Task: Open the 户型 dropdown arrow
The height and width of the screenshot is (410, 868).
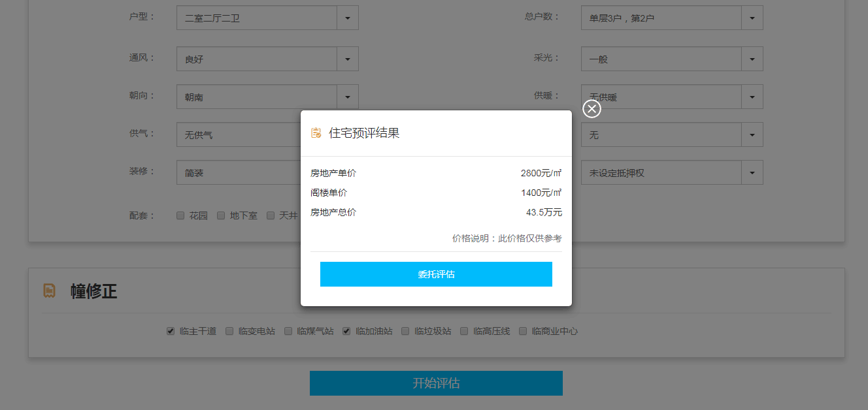Action: (x=347, y=18)
